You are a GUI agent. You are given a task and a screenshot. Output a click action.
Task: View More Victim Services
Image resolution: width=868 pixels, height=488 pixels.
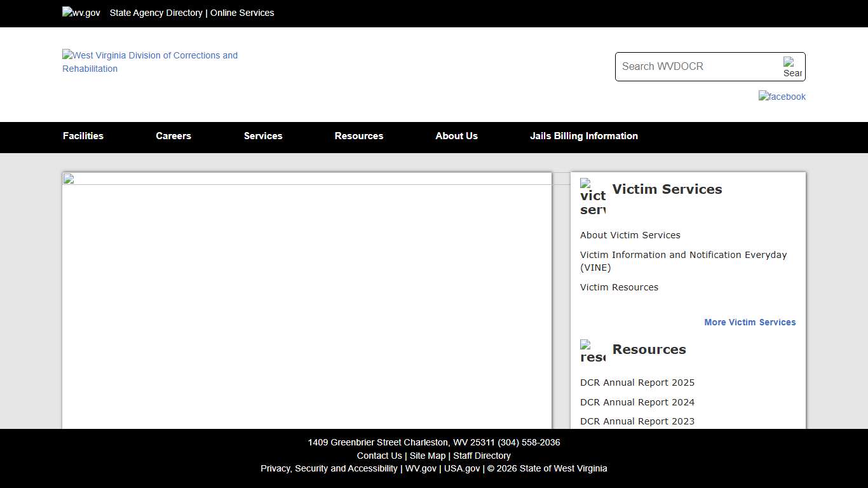(x=750, y=322)
